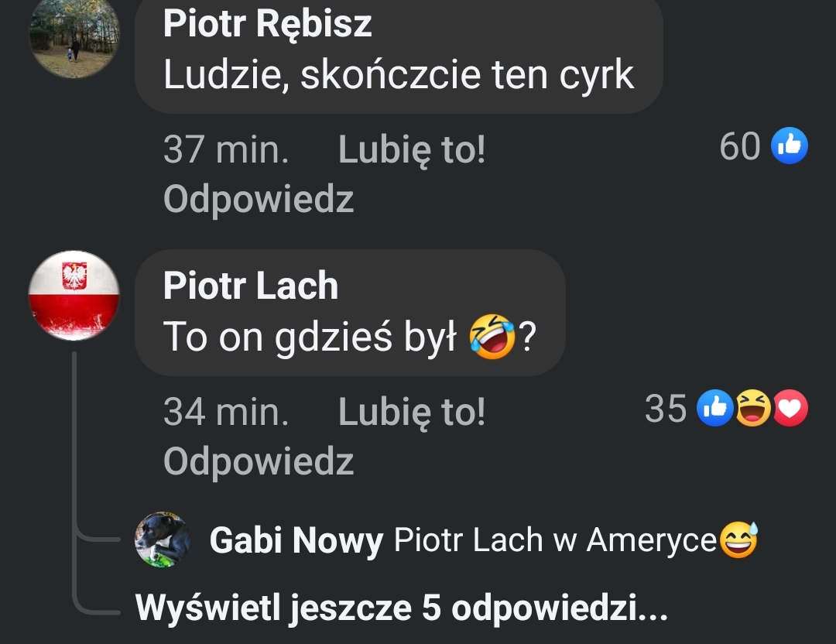
Task: Open the reaction count 60
Action: pos(739,146)
